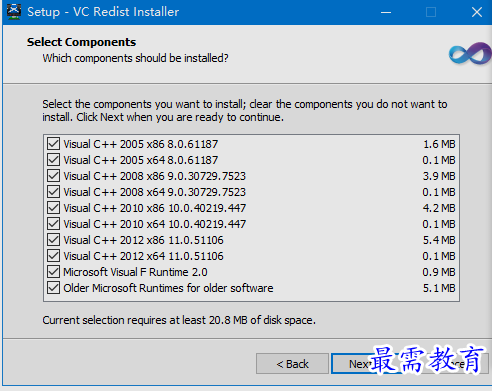Click the 0.9 MB size value
Viewport: 492px width, 391px height.
(439, 272)
